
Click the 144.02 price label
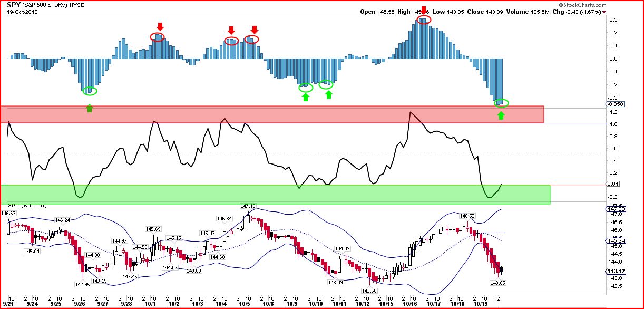pyautogui.click(x=170, y=268)
